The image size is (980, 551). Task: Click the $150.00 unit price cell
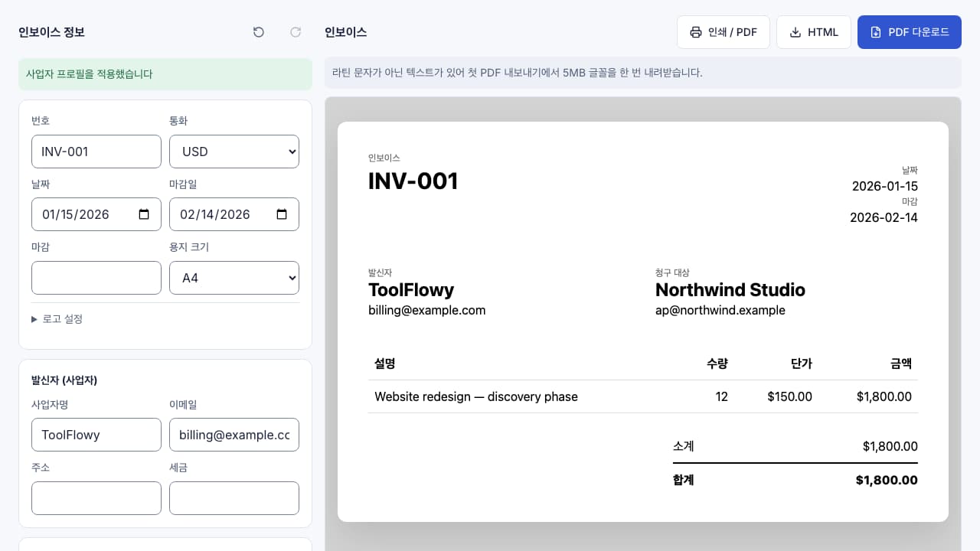[789, 396]
